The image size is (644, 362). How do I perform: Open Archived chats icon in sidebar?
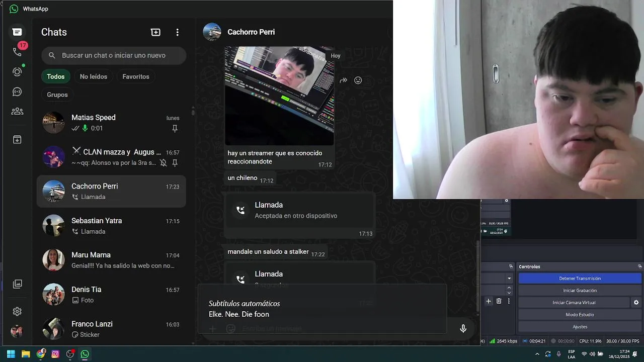pyautogui.click(x=17, y=139)
